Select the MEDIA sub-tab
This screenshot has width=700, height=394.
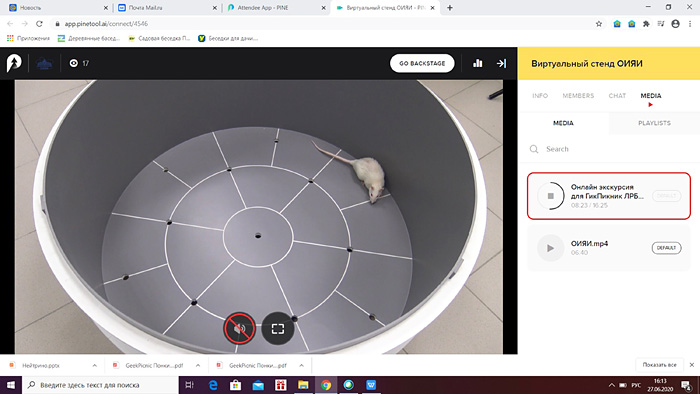[x=563, y=123]
